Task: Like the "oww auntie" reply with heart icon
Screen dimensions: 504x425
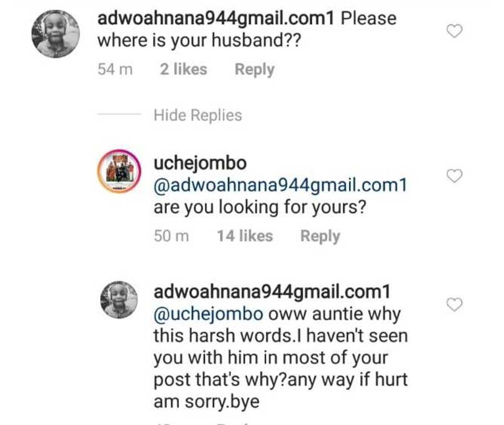Action: point(454,305)
